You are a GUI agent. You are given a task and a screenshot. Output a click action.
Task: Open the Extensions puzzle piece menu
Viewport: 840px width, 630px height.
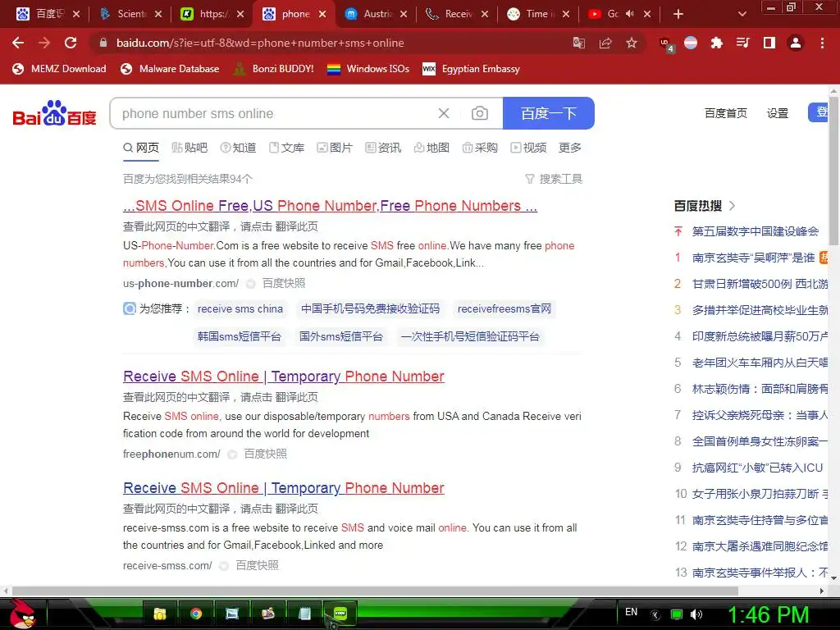(x=716, y=43)
